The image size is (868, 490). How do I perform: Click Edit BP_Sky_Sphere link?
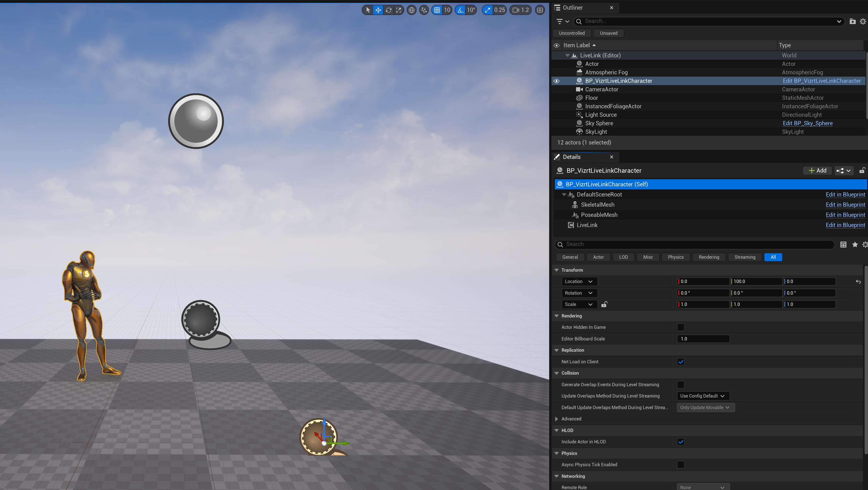pyautogui.click(x=807, y=123)
